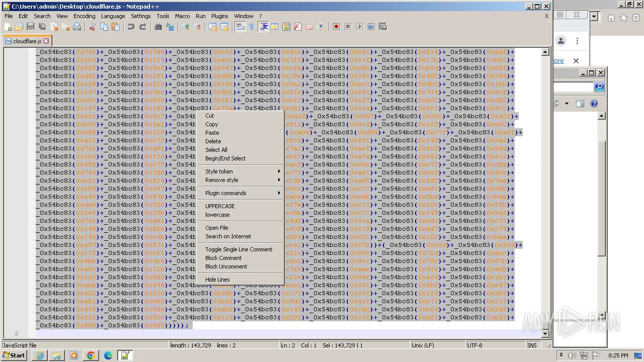Click the Chrome profile avatar icon
The image size is (644, 362).
(561, 41)
